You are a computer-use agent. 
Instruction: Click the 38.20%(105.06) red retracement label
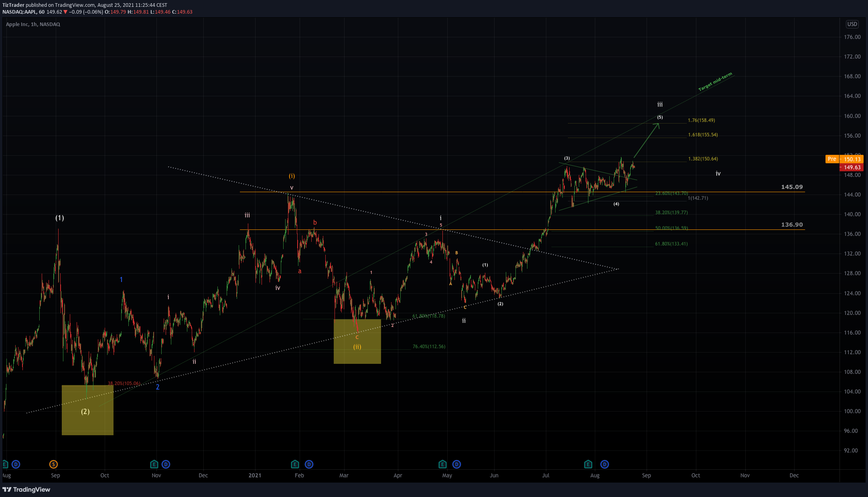[x=124, y=383]
